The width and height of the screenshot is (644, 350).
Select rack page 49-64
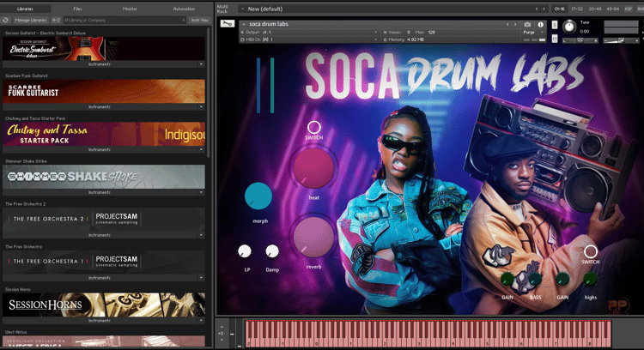(612, 9)
